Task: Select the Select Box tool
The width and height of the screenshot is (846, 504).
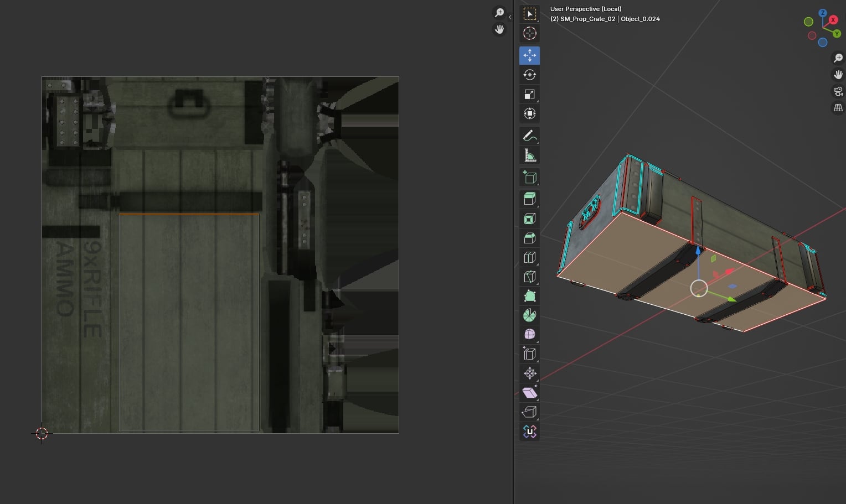Action: click(x=529, y=14)
